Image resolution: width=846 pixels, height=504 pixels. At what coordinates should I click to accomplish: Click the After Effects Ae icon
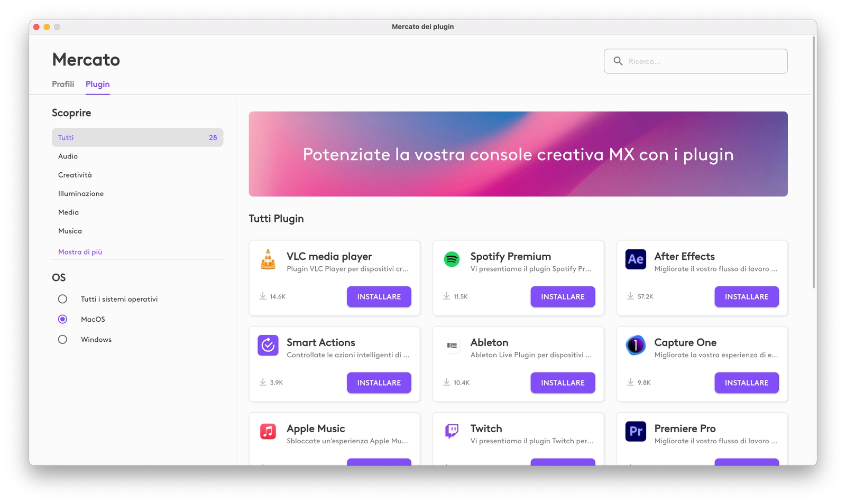tap(636, 259)
